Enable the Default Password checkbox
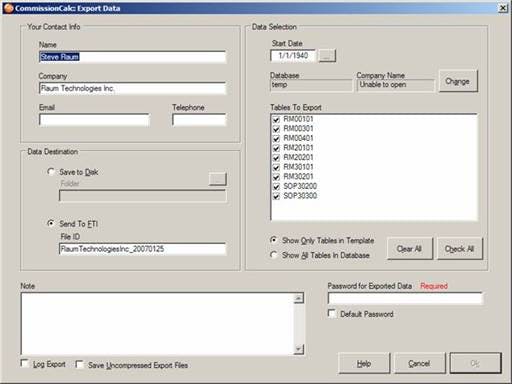The width and height of the screenshot is (512, 384). coord(332,314)
